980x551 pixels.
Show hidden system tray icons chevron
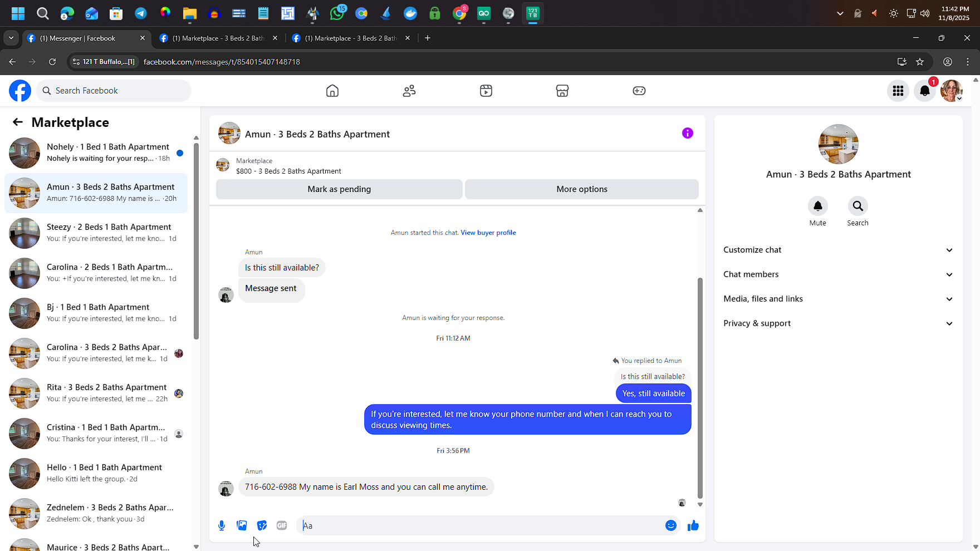(840, 13)
